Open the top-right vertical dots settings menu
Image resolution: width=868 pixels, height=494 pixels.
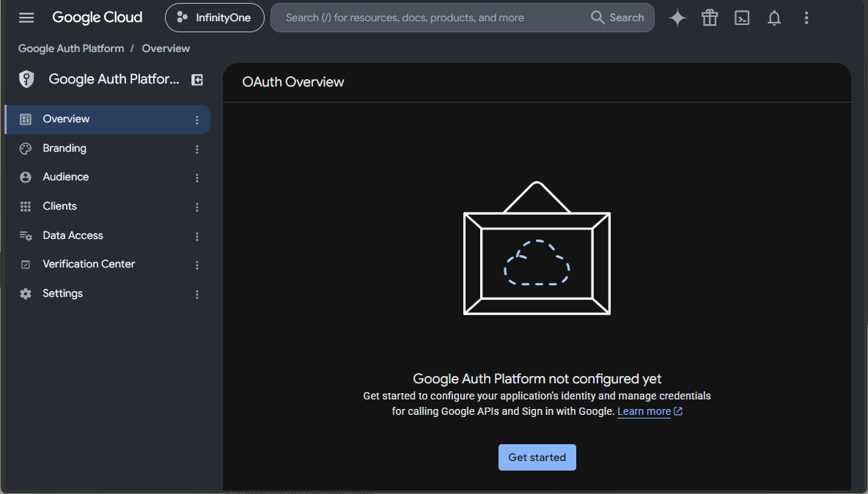(x=806, y=18)
